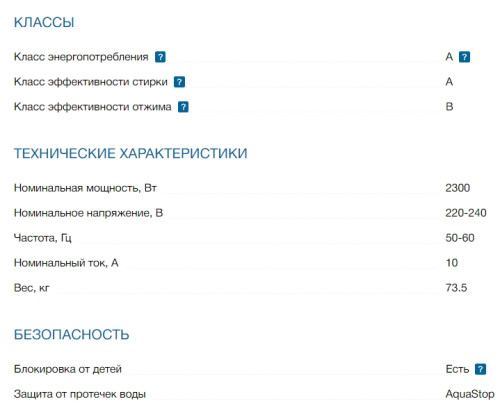Select the ТЕХНИЧЕСКИЕ ХАРАКТЕРИСТИКИ heading
The image size is (500, 408).
(x=130, y=153)
